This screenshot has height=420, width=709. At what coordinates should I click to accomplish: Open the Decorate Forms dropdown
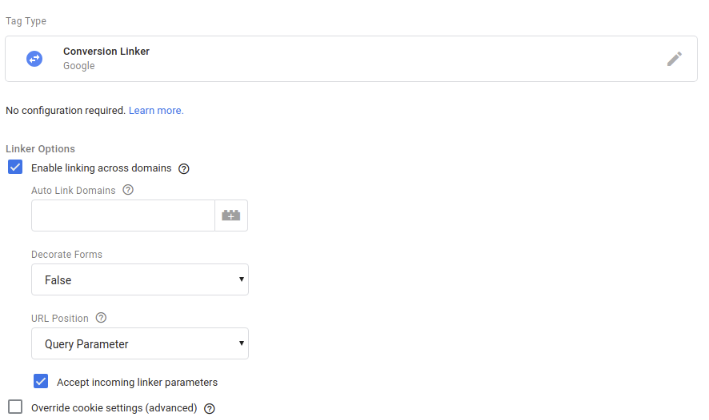pyautogui.click(x=140, y=280)
